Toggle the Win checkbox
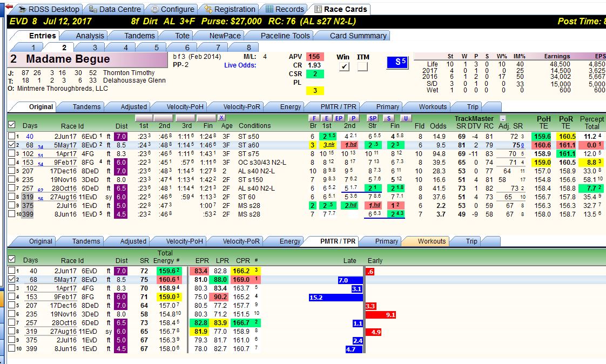The width and height of the screenshot is (606, 364). coord(344,66)
